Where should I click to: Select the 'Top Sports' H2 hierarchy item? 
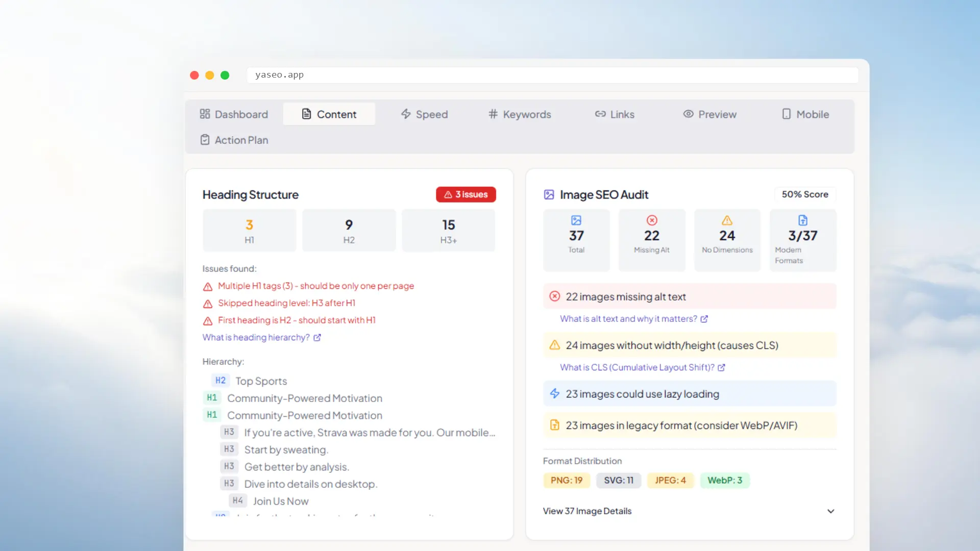click(x=261, y=381)
